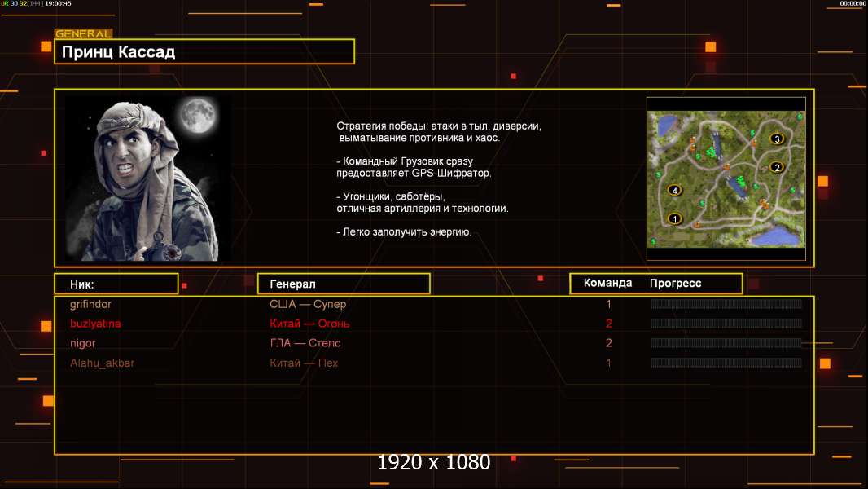Click the США — Супер general entry
This screenshot has width=868, height=489.
(x=308, y=304)
